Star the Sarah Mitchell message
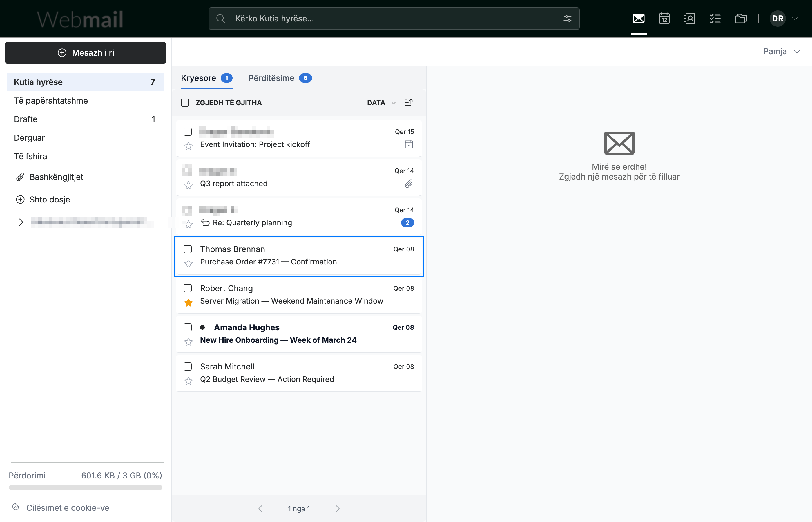The height and width of the screenshot is (522, 812). [x=188, y=381]
